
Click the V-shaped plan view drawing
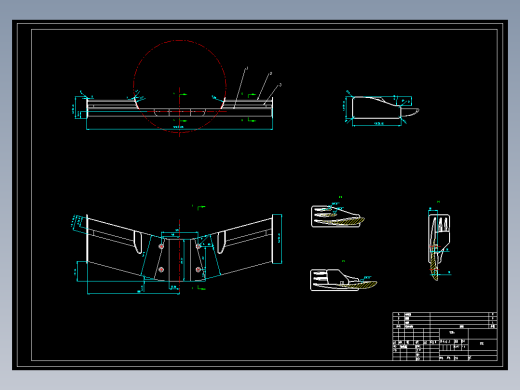point(180,248)
